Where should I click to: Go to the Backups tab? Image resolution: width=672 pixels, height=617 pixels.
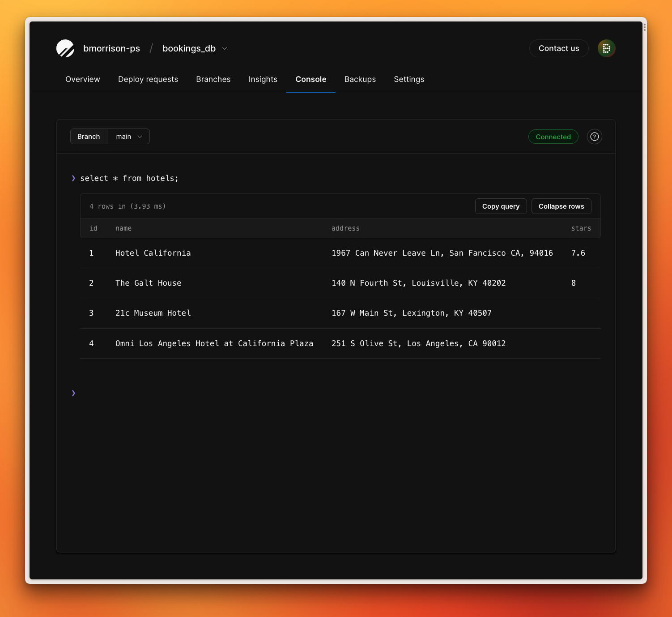[360, 79]
